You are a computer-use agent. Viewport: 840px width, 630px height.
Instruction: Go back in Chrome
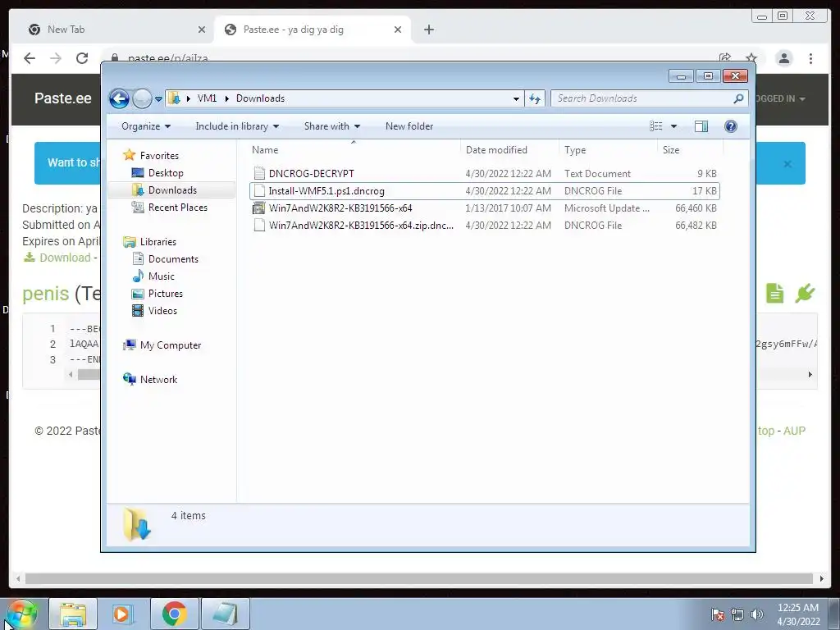[x=30, y=58]
